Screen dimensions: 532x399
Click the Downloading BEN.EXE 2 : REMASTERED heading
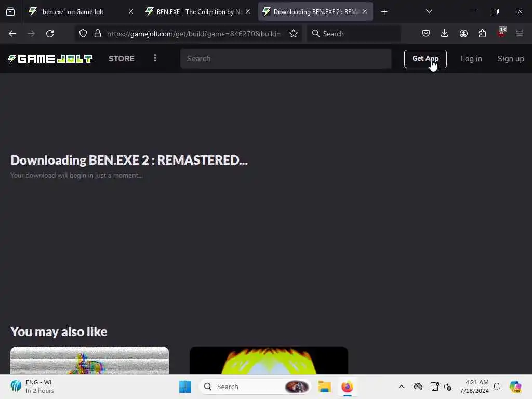(x=129, y=160)
